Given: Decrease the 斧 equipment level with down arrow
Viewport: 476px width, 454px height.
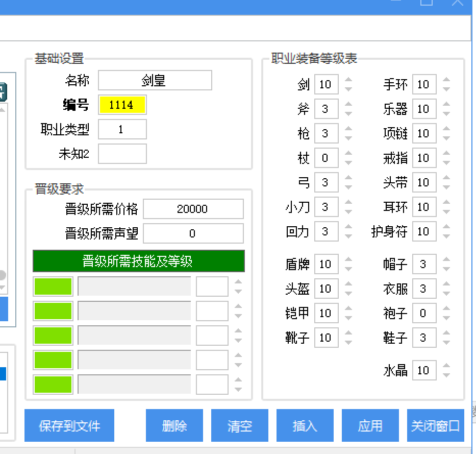Looking at the screenshot, I should point(347,112).
